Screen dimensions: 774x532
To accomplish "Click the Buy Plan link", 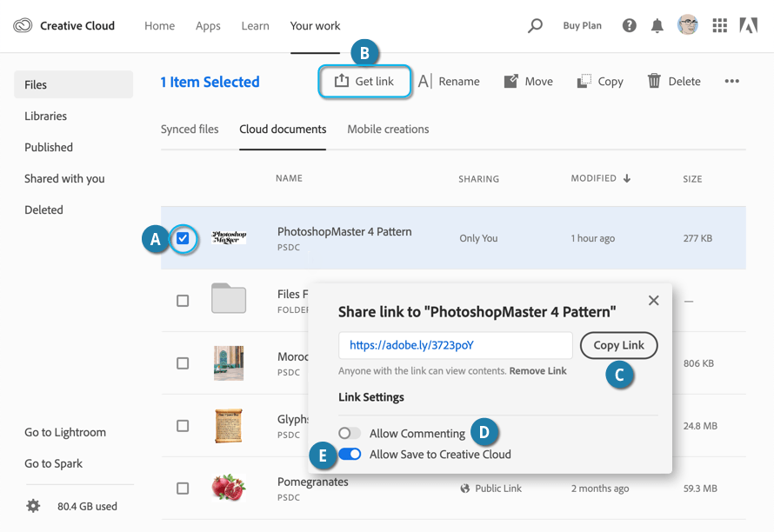I will click(583, 26).
